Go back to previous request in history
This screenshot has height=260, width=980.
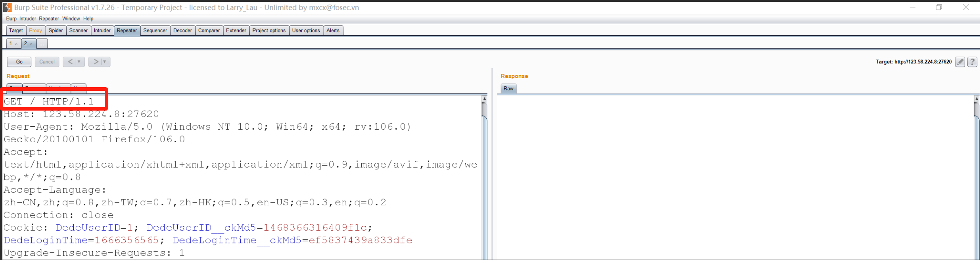70,61
